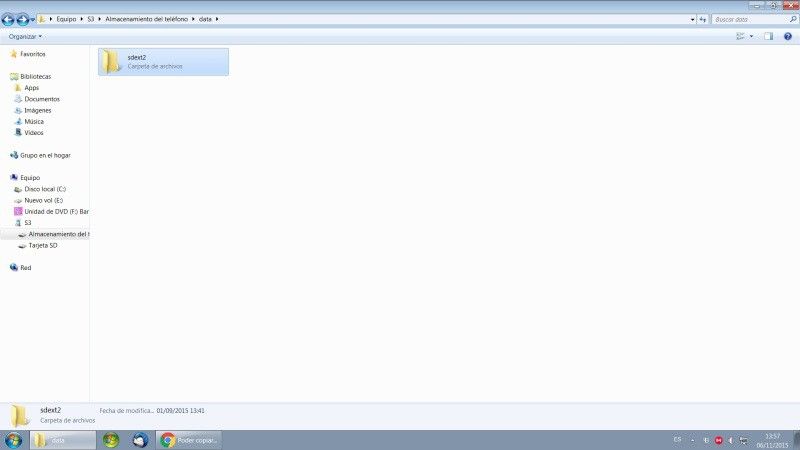Screen dimensions: 800x450
Task: Expand the arrow after the data breadcrumb
Action: coord(217,19)
